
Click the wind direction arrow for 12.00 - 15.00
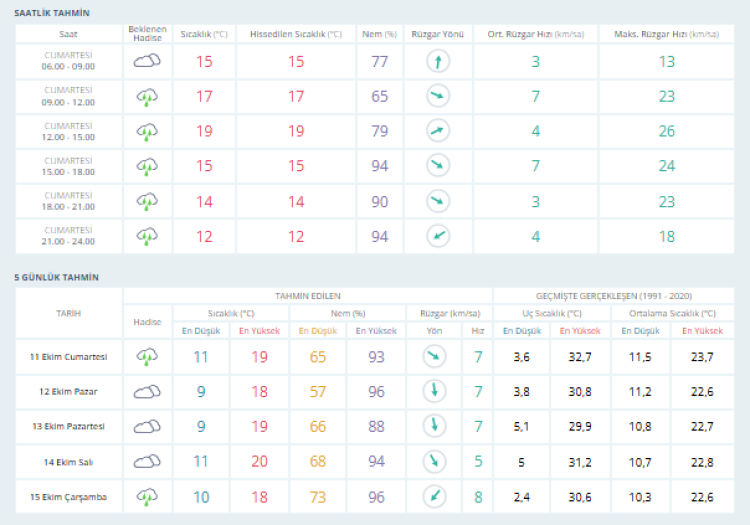point(437,131)
